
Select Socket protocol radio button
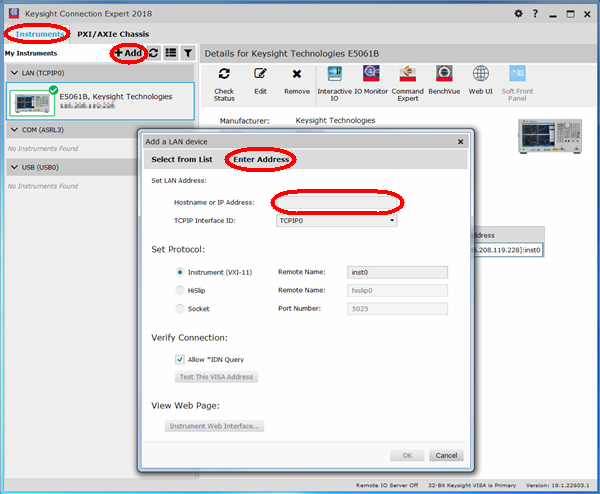tap(179, 308)
